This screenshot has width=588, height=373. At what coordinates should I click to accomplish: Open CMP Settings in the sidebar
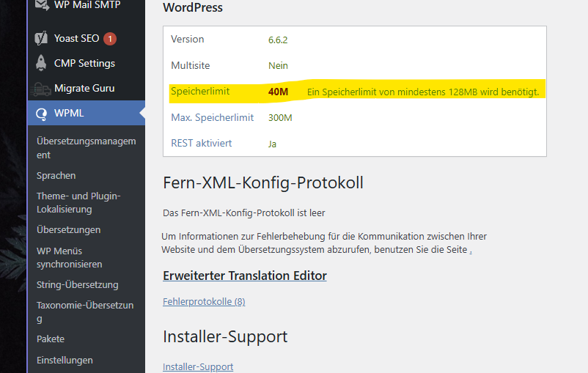point(87,63)
